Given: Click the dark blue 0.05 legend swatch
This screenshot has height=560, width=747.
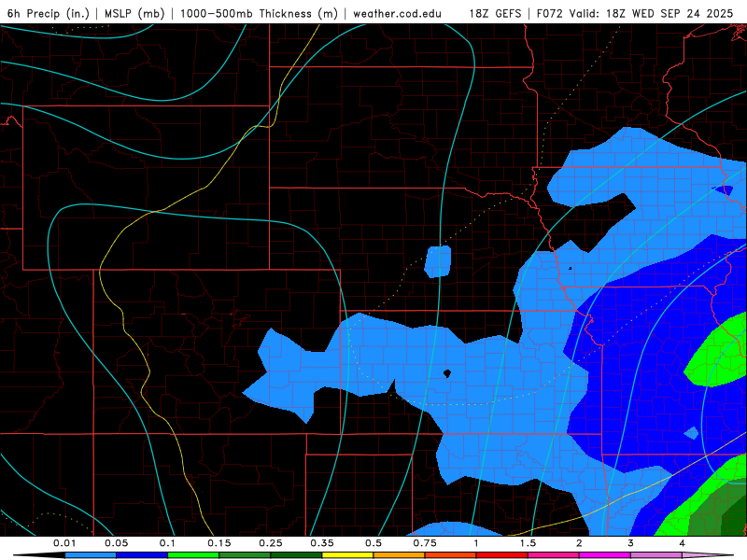Looking at the screenshot, I should pyautogui.click(x=142, y=555).
